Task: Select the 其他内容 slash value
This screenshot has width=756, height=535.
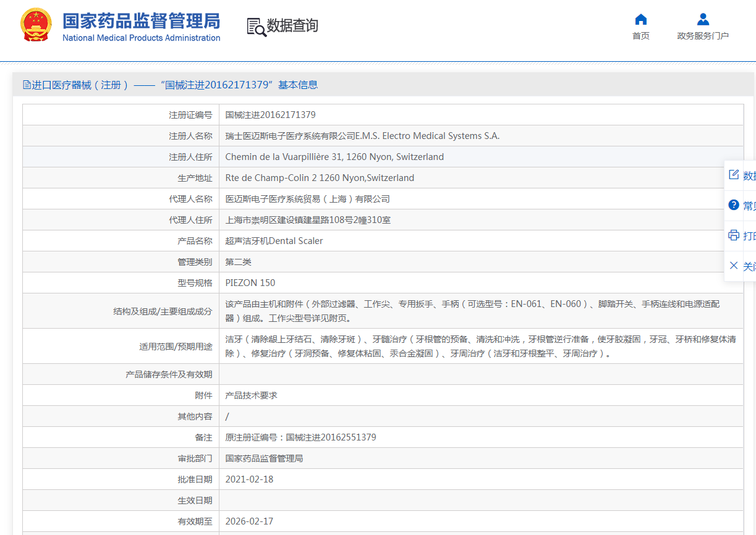Action: pyautogui.click(x=227, y=416)
